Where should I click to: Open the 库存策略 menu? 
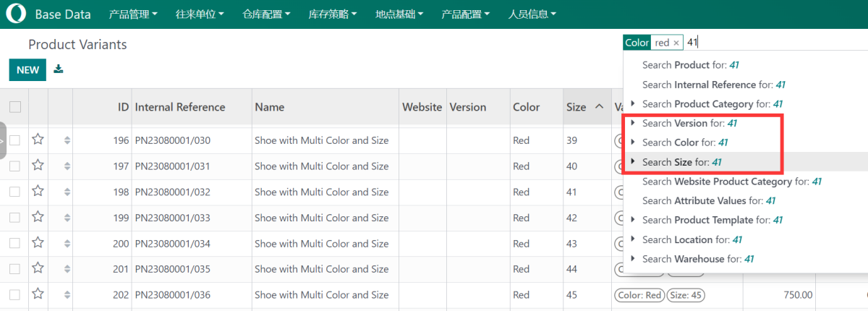(333, 14)
